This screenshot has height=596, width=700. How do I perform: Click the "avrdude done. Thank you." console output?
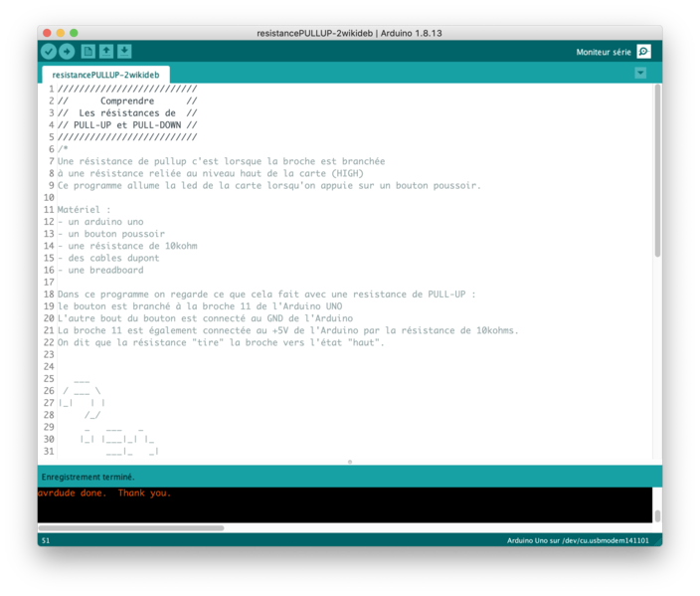click(x=104, y=494)
